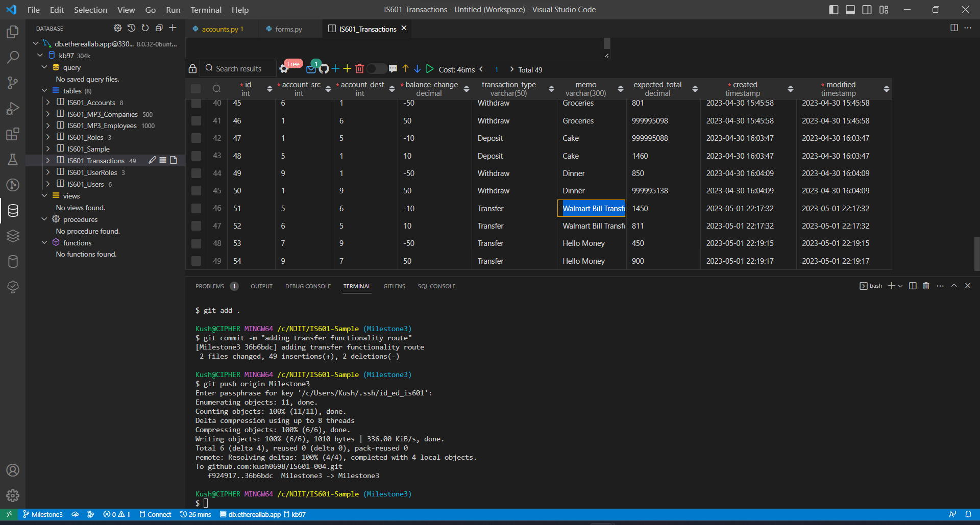The height and width of the screenshot is (525, 980).
Task: Switch to the SQL Console tab
Action: click(436, 286)
